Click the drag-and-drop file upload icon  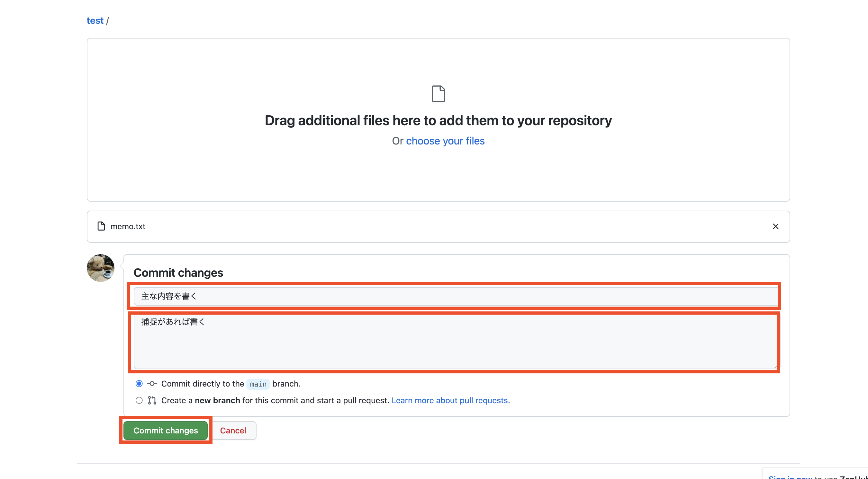pos(438,93)
